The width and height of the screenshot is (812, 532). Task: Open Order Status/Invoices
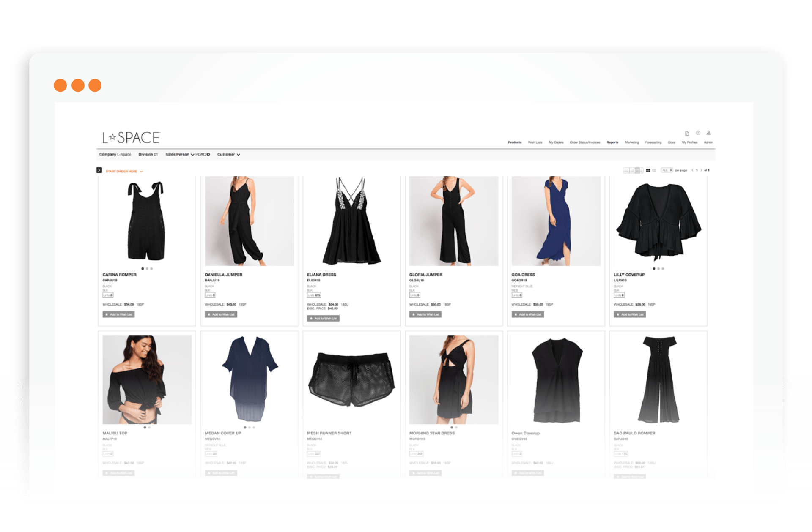(x=585, y=142)
